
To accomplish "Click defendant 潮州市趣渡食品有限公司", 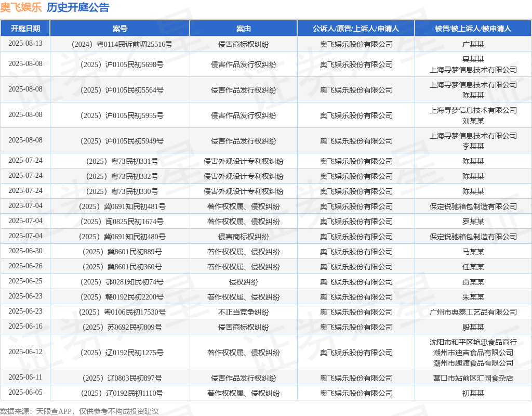I will 473,363.
